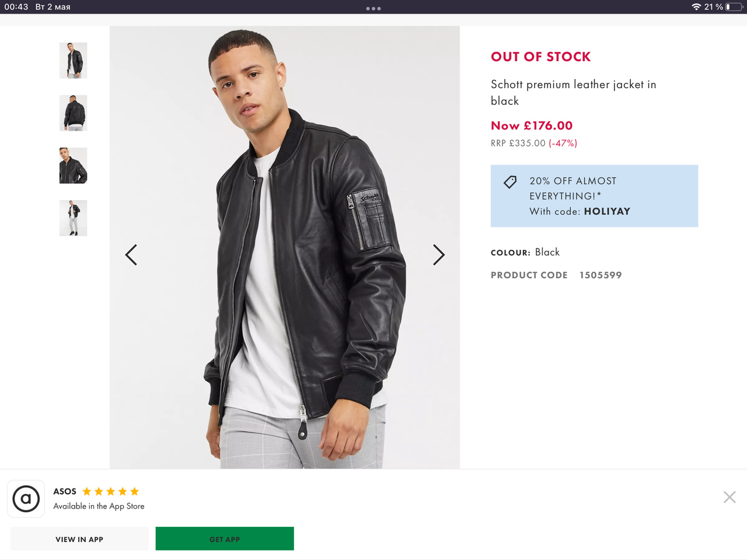This screenshot has height=560, width=747.
Task: Dismiss the ASOS app banner
Action: 729,497
